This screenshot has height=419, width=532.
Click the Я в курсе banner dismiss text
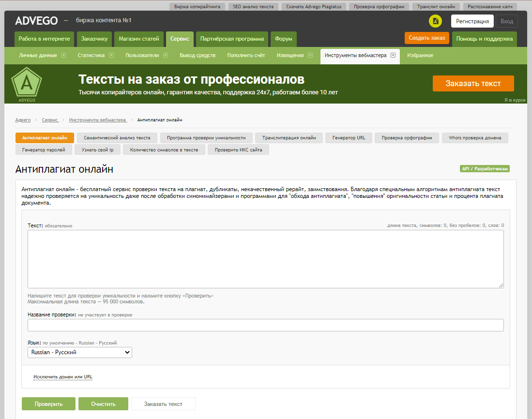coord(515,100)
